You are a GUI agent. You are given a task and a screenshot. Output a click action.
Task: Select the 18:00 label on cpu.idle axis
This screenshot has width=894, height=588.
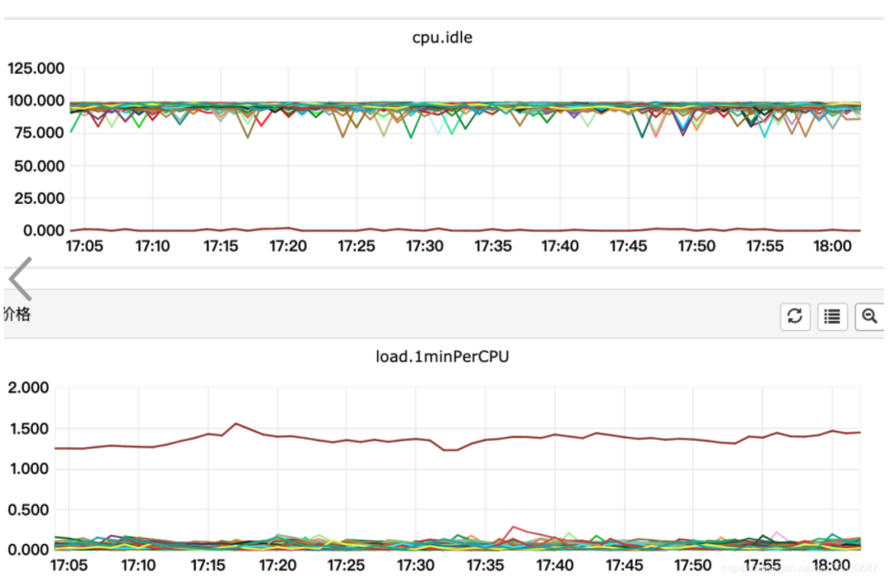tap(832, 246)
